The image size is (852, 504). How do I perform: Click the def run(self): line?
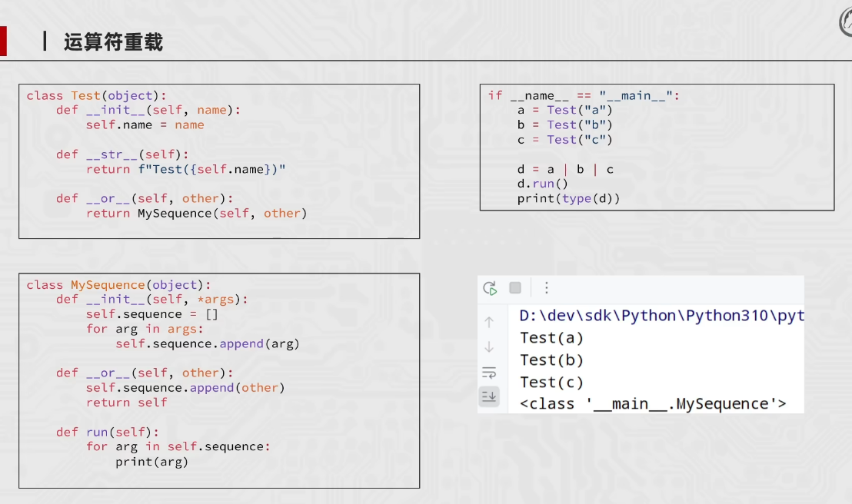pos(108,433)
